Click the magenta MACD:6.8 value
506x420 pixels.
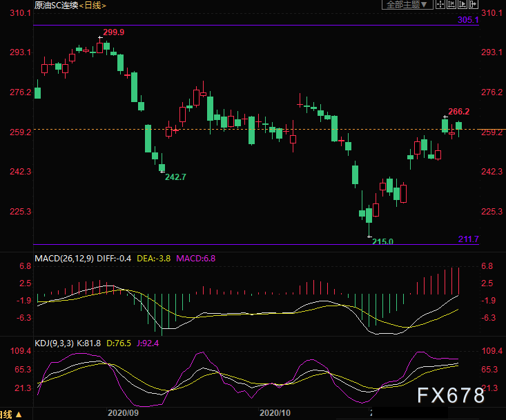195,259
